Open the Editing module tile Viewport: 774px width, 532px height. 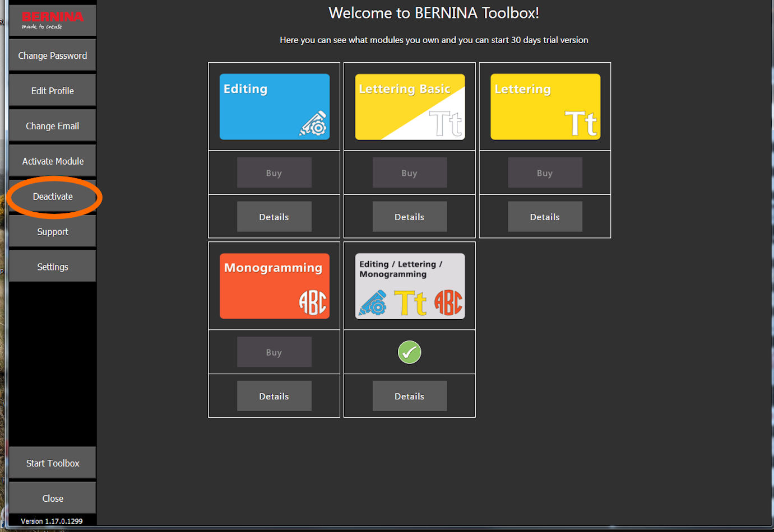click(275, 106)
